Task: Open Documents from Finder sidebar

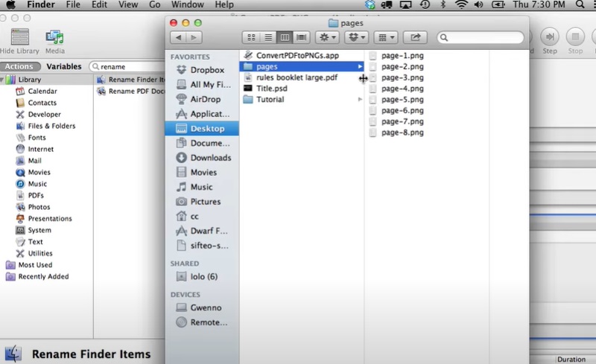Action: [202, 143]
